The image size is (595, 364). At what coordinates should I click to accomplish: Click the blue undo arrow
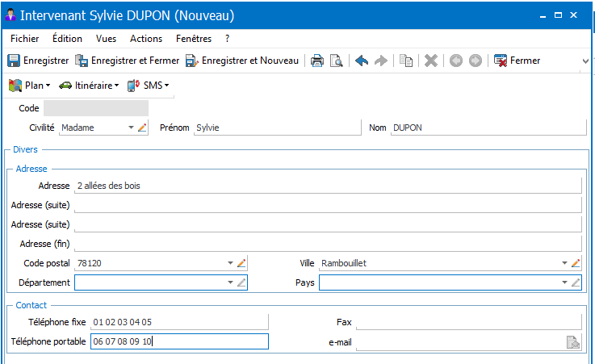tap(362, 61)
